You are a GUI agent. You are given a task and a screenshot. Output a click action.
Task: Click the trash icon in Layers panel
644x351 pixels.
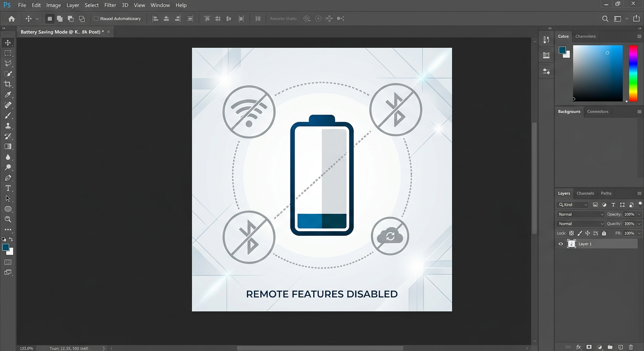coord(631,347)
